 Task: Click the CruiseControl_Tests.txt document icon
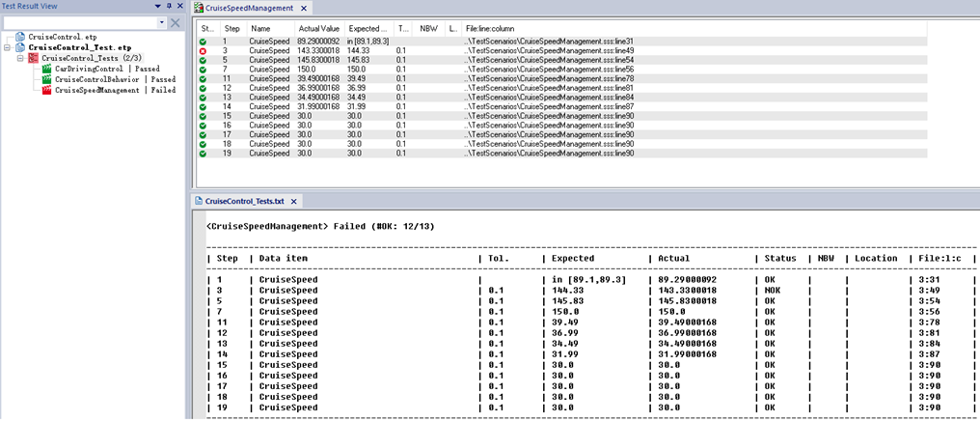[x=199, y=202]
